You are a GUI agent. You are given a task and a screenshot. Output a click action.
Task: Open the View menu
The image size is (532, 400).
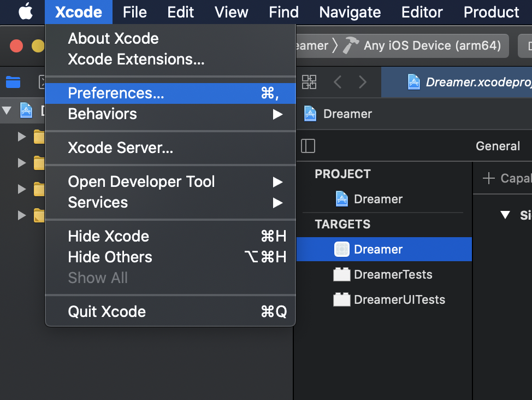click(x=232, y=12)
